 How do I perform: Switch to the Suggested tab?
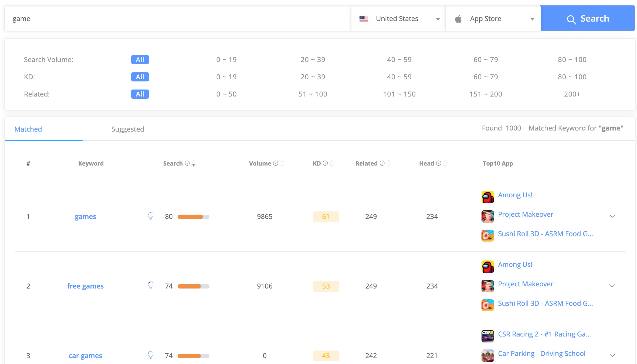coord(128,129)
